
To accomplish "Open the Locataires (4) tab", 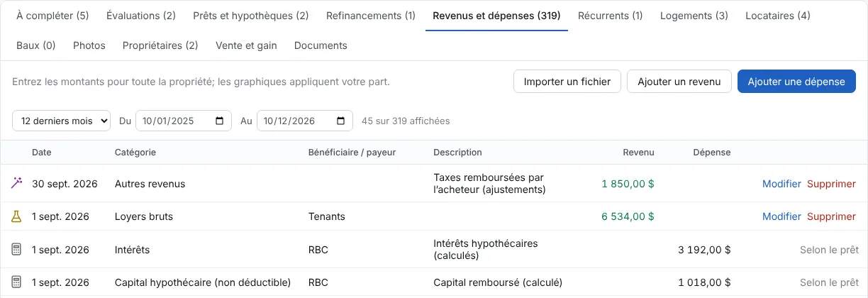I will pyautogui.click(x=778, y=16).
